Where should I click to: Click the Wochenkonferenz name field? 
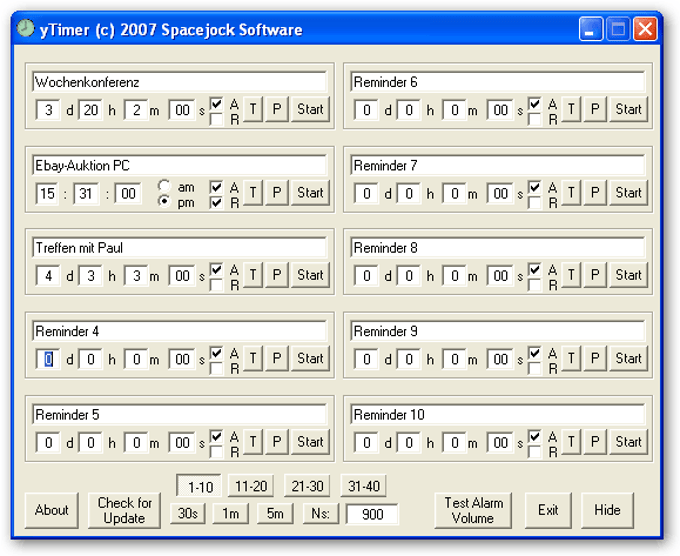tap(179, 82)
